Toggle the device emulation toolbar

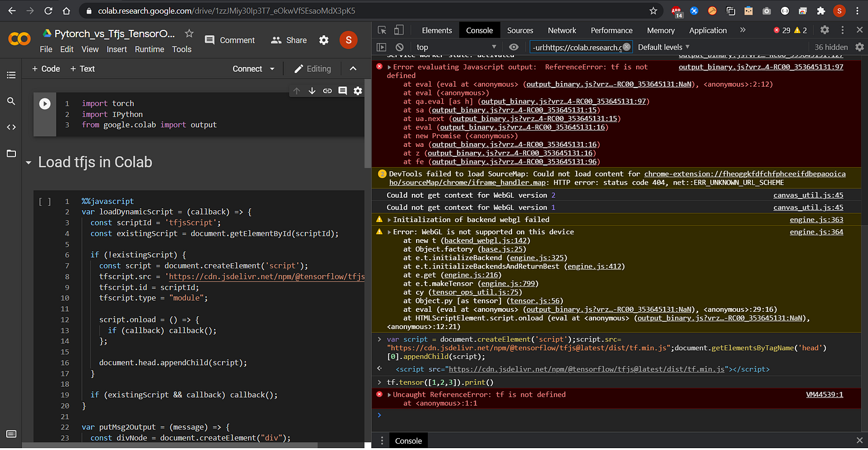pos(397,30)
